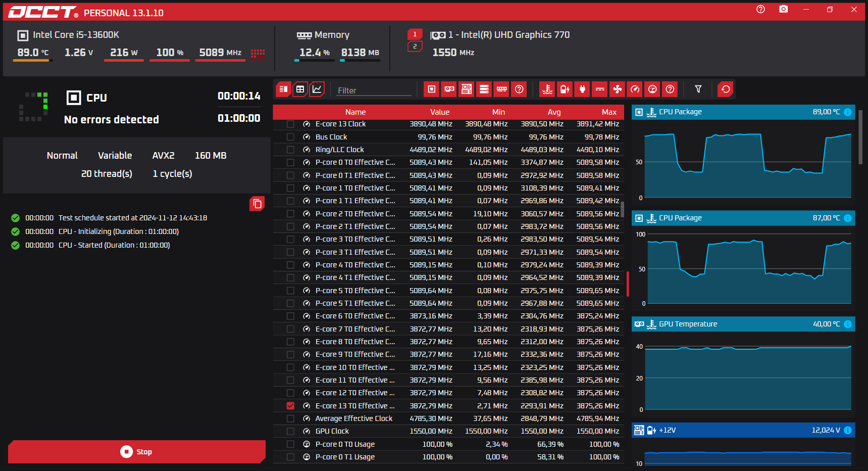Sort the table by Min column
The width and height of the screenshot is (868, 471).
click(498, 112)
